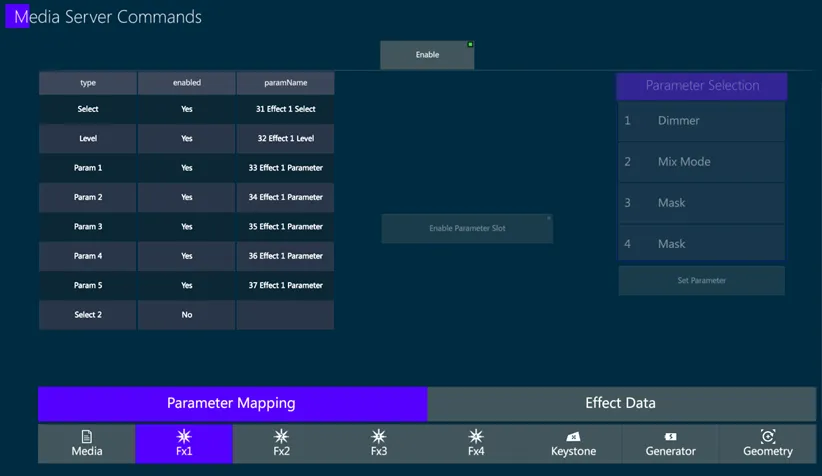Select Mask parameter numbered 3
The width and height of the screenshot is (822, 476).
(701, 203)
